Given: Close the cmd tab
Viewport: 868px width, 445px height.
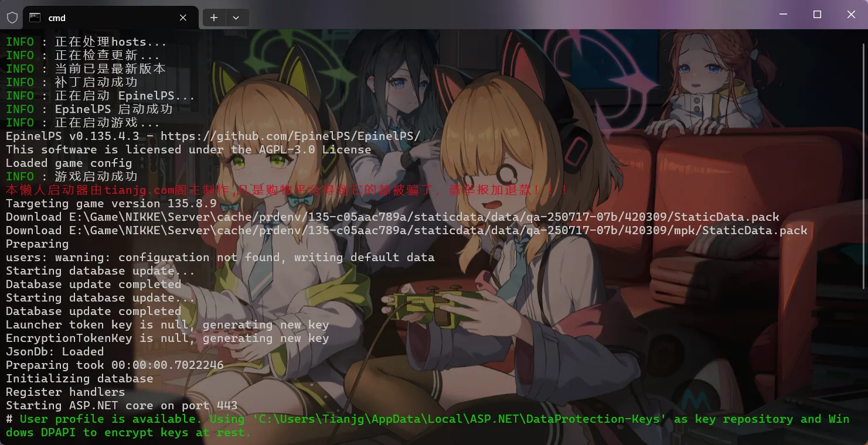Looking at the screenshot, I should pos(183,18).
